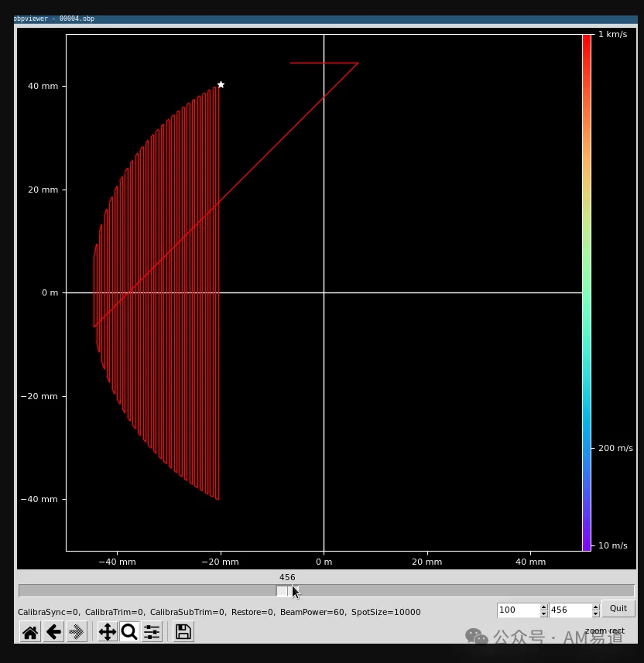This screenshot has height=663, width=644.
Task: Click the 1 km/s colorbar label
Action: click(x=613, y=34)
